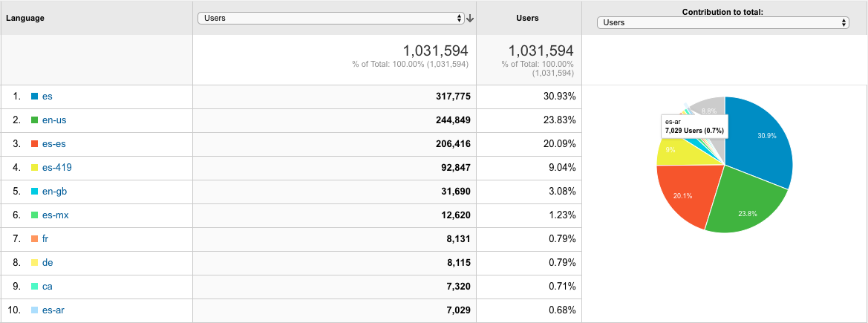Open the en-us language link

point(54,120)
